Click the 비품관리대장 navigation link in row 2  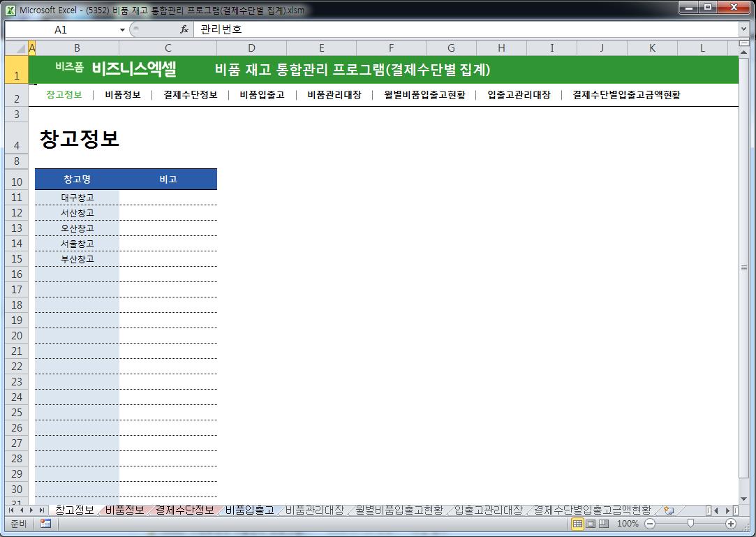(x=334, y=94)
